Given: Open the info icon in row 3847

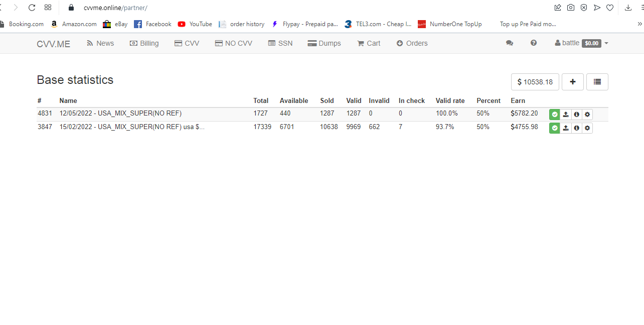Looking at the screenshot, I should click(x=577, y=128).
